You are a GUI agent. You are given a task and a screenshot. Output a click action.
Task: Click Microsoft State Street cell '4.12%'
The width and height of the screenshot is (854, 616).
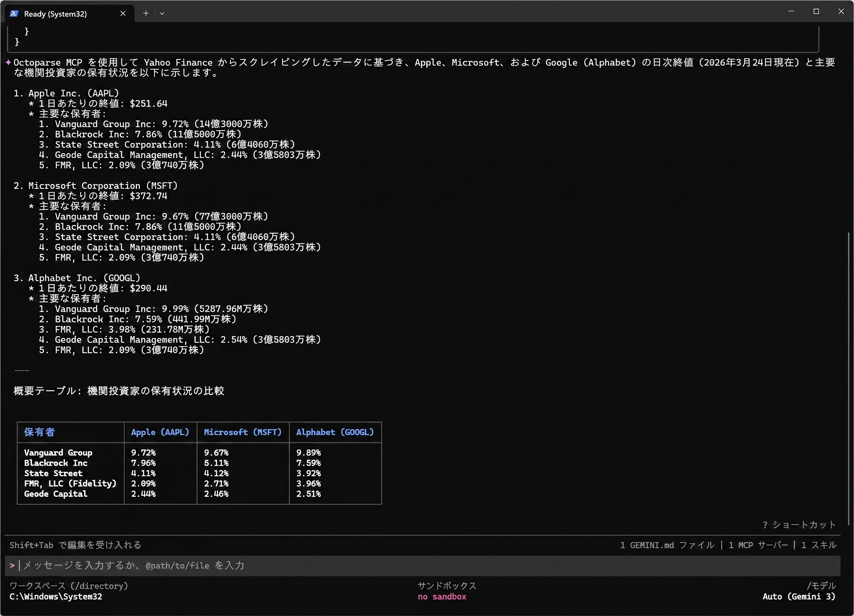click(x=216, y=473)
